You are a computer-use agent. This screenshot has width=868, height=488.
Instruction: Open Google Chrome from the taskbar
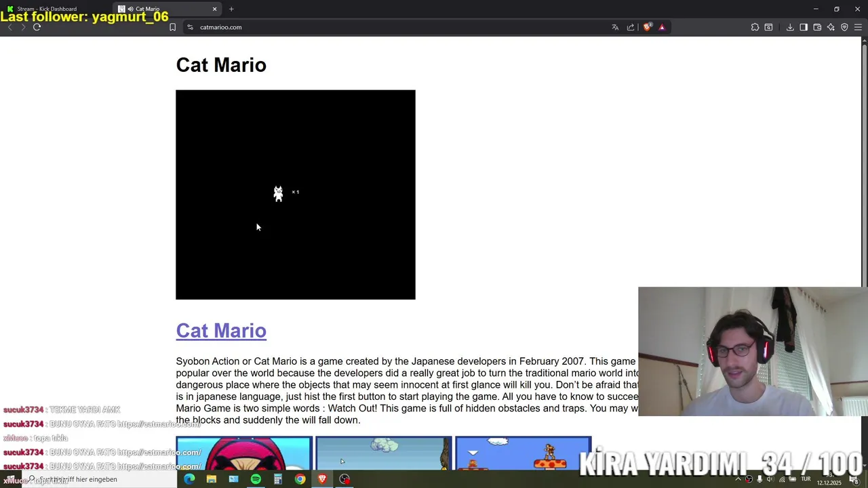(300, 479)
